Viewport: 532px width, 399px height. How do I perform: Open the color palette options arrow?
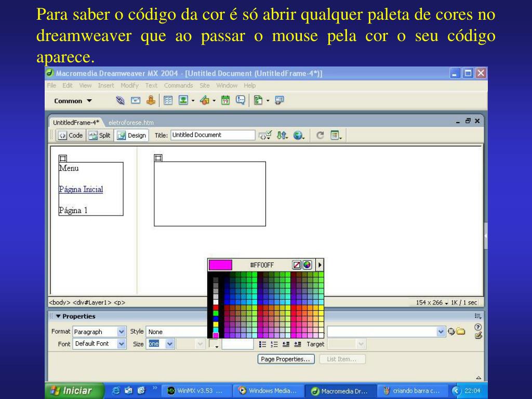click(x=320, y=265)
